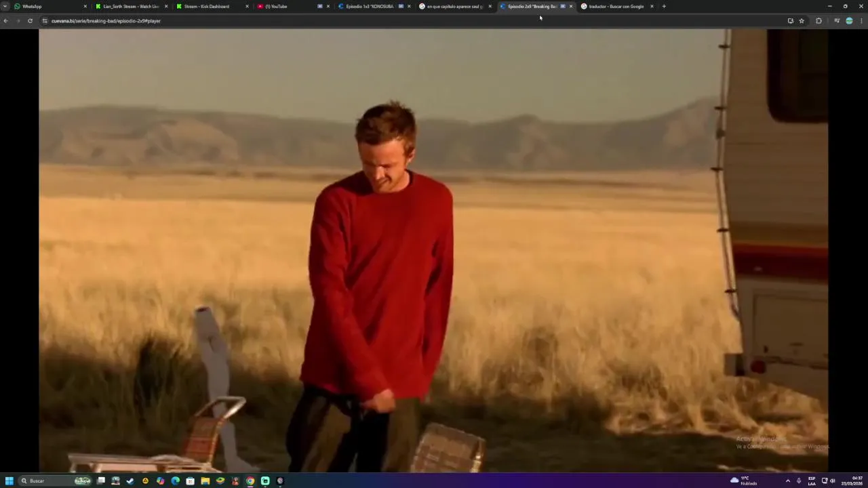
Task: Open the Windows Start menu
Action: (9, 481)
